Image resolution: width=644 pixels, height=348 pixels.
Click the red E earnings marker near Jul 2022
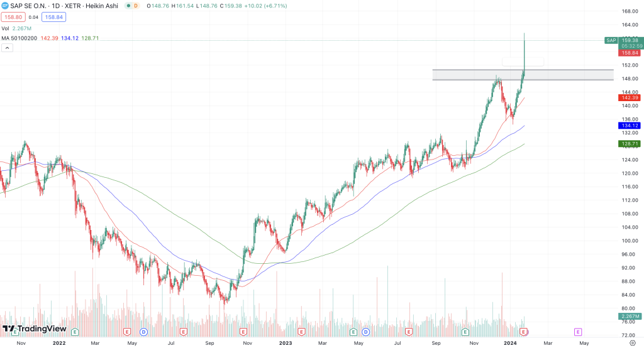[x=183, y=332]
